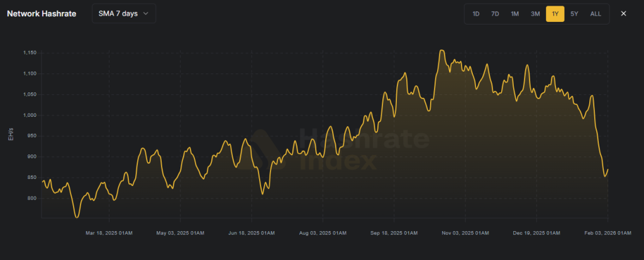Click the highlighted 1Y range button
Image resolution: width=644 pixels, height=260 pixels.
click(555, 14)
